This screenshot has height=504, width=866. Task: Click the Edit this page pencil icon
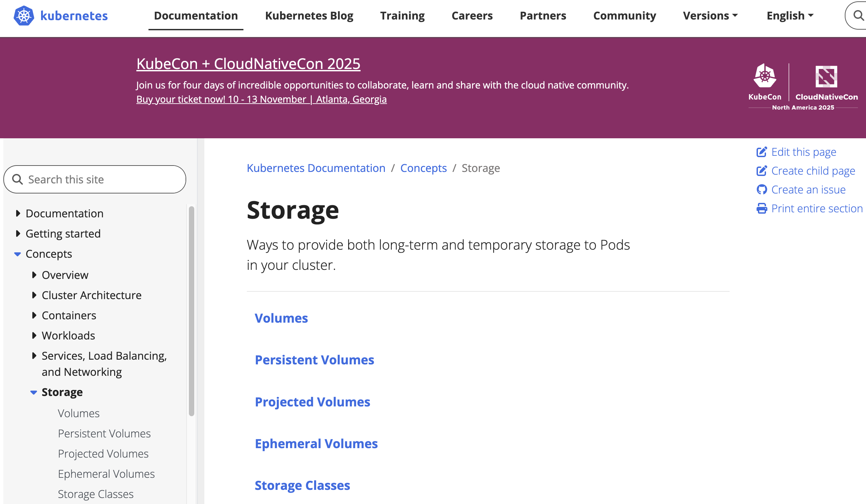point(761,152)
